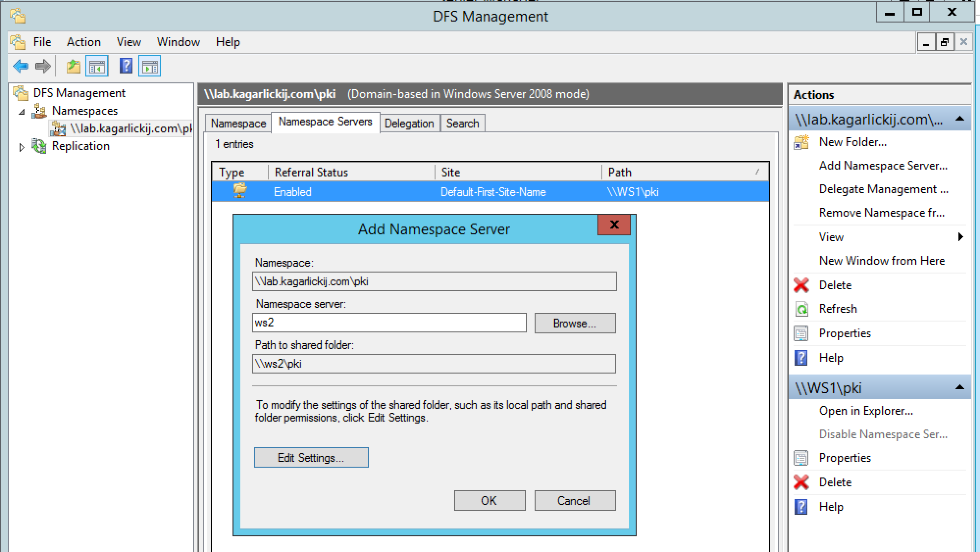Switch to the Delegation tab
Image resolution: width=980 pixels, height=552 pixels.
click(x=409, y=124)
